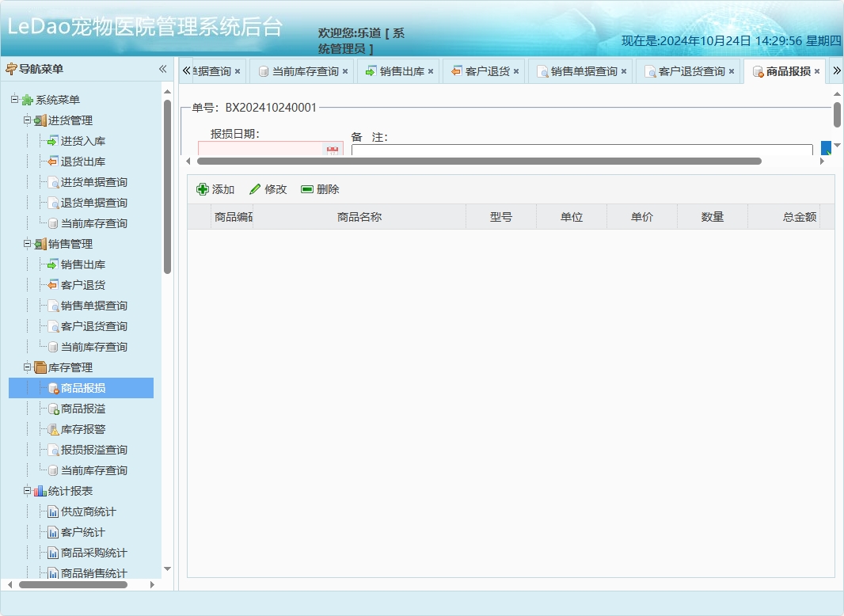
Task: Click the horizontal scrollbar below the form
Action: pos(475,161)
